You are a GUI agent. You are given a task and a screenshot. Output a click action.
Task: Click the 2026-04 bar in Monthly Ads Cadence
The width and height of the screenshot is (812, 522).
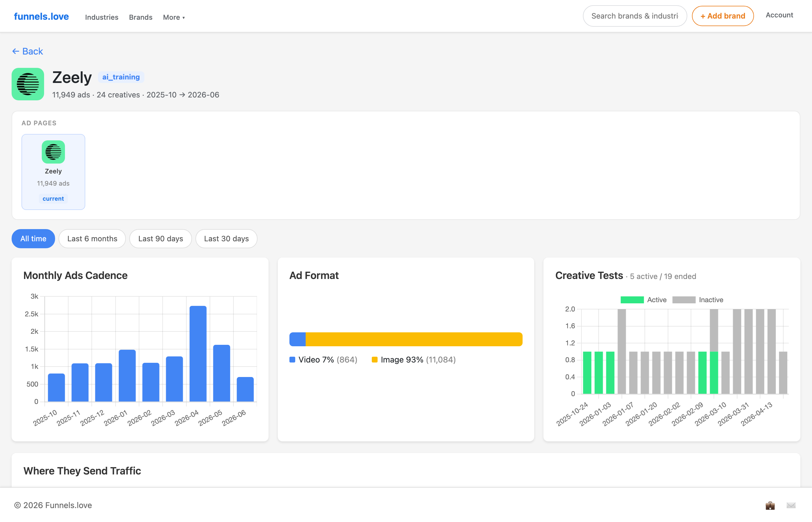click(198, 354)
